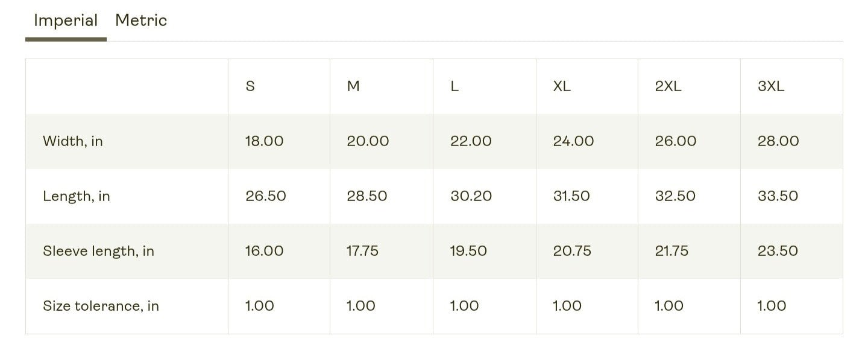Click the 28.00 width value for 3XL
The image size is (868, 344).
point(778,141)
